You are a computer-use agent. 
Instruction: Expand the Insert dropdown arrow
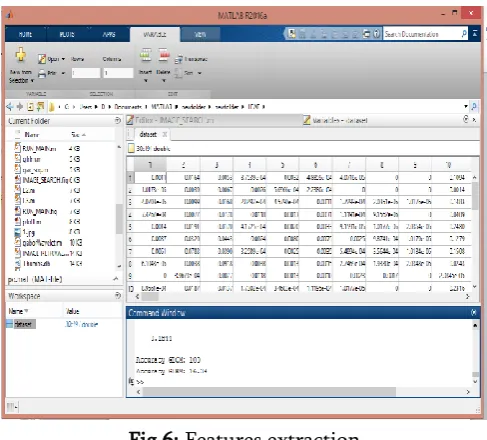[x=145, y=80]
